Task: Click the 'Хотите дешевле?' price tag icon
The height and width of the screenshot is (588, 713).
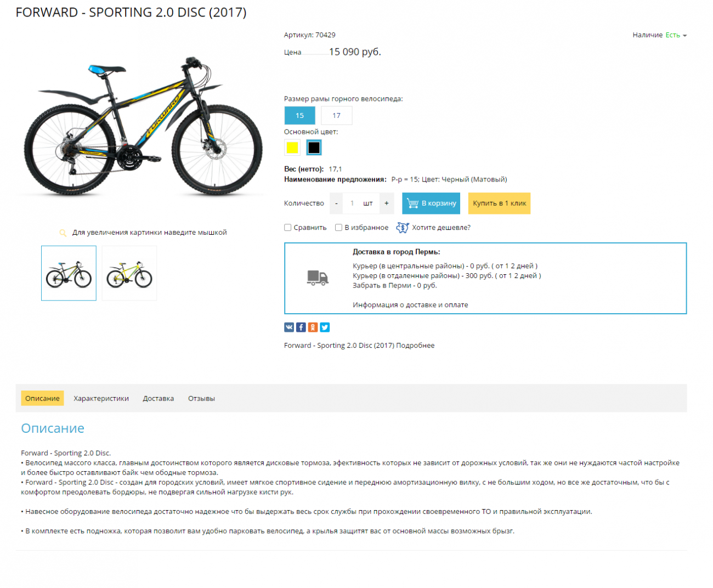Action: point(403,228)
